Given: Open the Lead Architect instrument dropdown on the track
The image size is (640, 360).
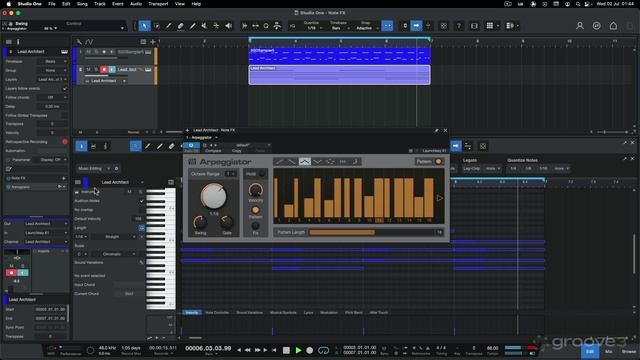Looking at the screenshot, I should point(106,81).
